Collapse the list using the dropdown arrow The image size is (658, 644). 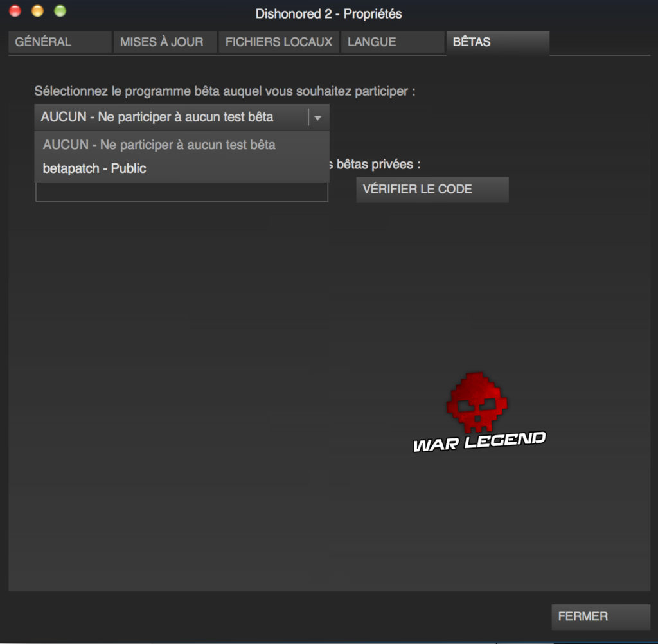(318, 118)
